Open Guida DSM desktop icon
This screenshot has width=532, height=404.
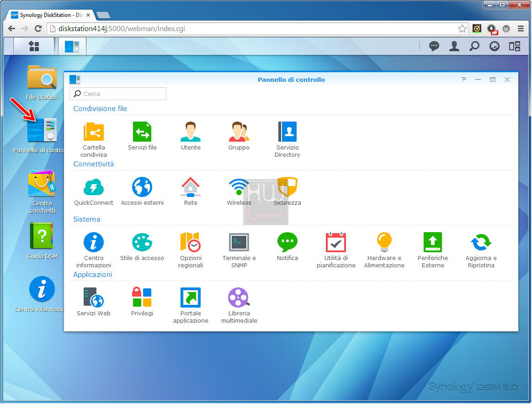42,241
